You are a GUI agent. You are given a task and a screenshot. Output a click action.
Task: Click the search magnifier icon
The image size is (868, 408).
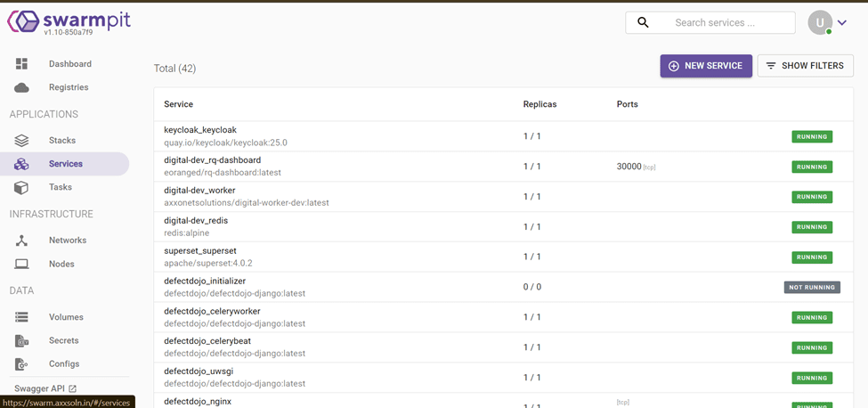coord(643,23)
